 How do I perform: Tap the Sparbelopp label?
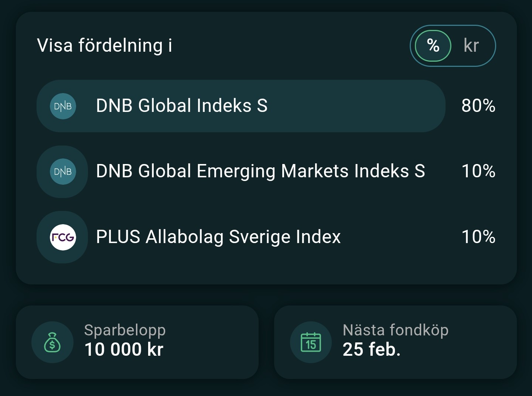(x=125, y=330)
